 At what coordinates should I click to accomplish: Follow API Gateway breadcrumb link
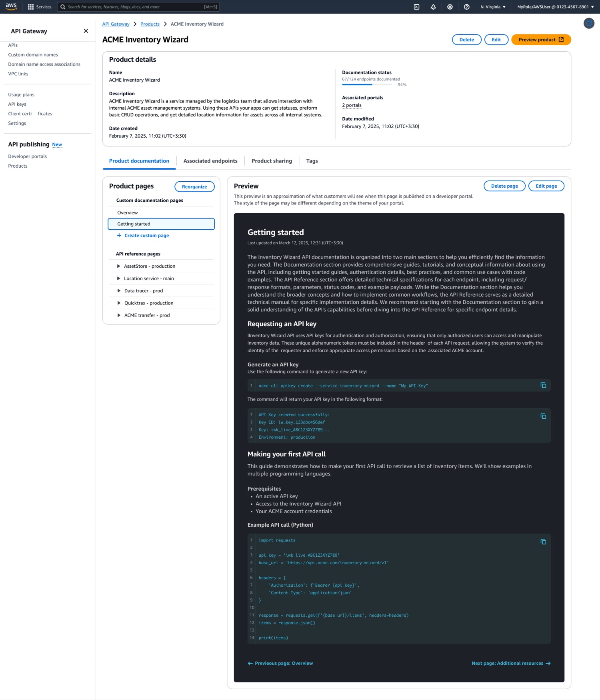tap(116, 24)
